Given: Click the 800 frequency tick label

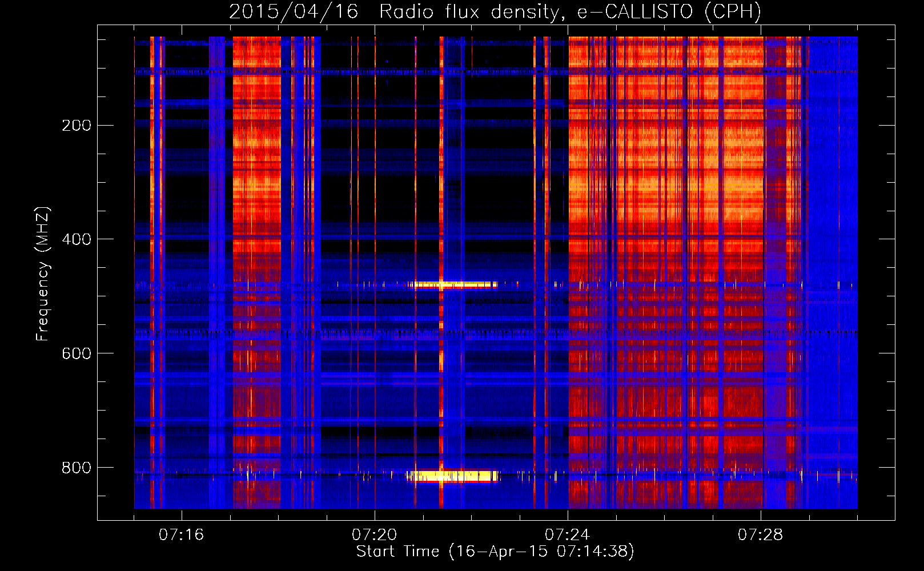Looking at the screenshot, I should tap(77, 468).
